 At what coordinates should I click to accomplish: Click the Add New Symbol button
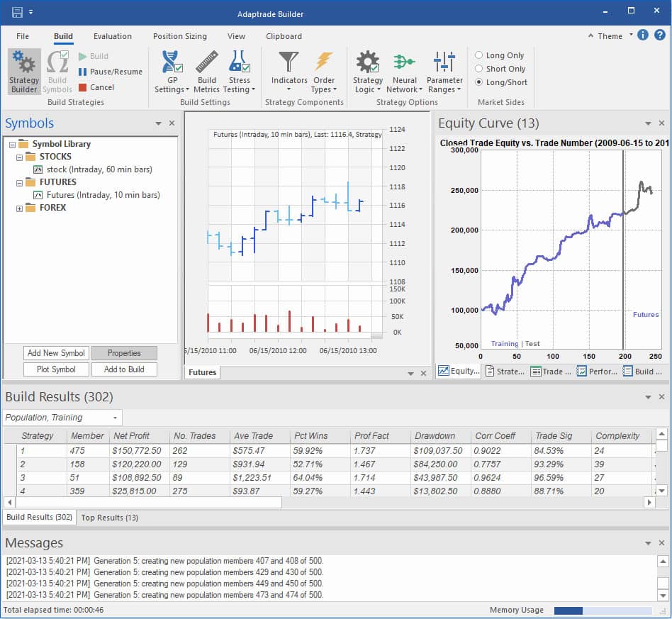click(56, 353)
